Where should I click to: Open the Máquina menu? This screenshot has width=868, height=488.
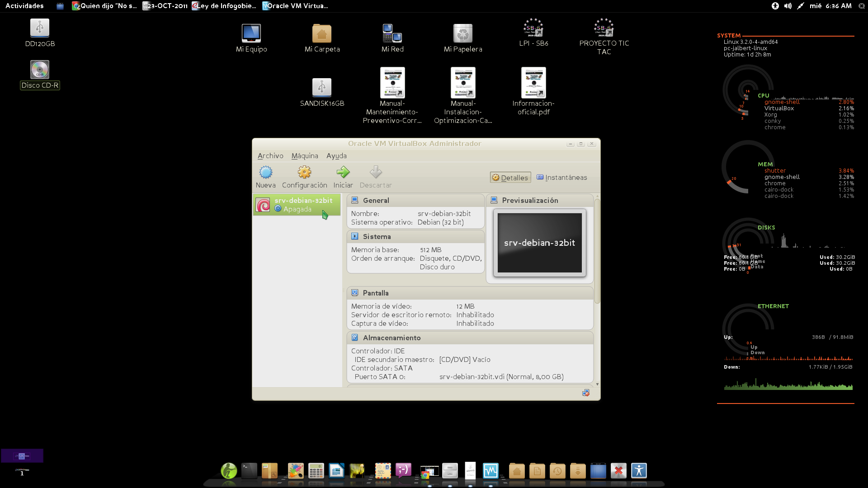coord(305,156)
